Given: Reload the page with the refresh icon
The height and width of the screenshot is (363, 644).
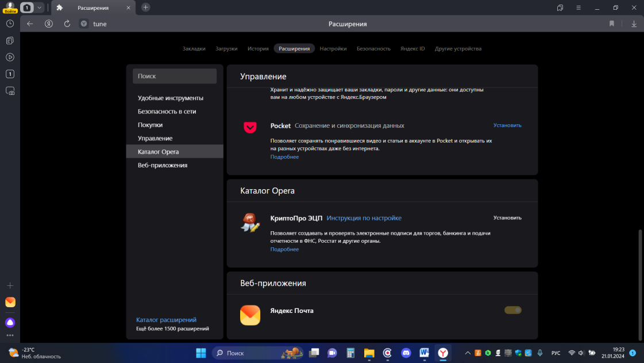Looking at the screenshot, I should [67, 24].
